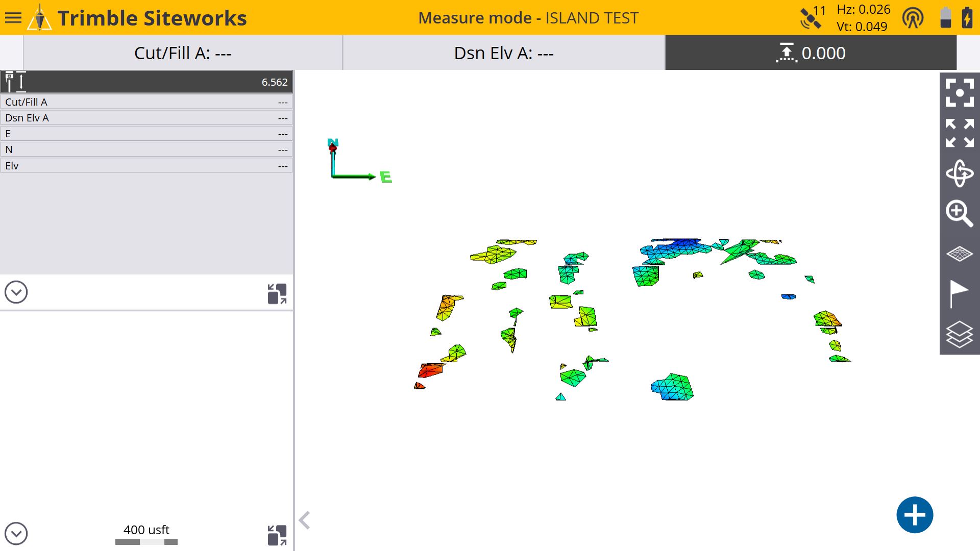This screenshot has width=980, height=551.
Task: Collapse the left side panel arrow
Action: point(305,520)
